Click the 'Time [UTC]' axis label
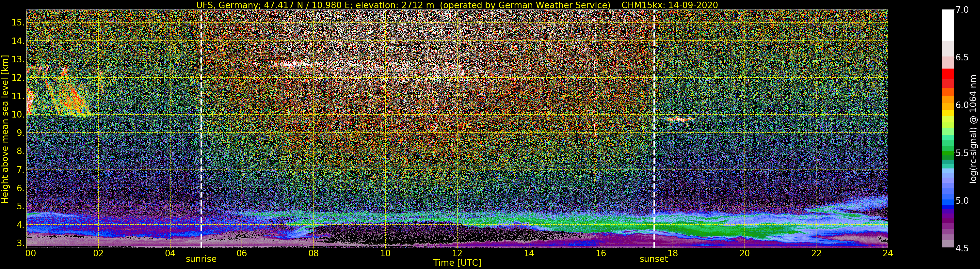Screen dimensions: 980x269 [x=457, y=263]
